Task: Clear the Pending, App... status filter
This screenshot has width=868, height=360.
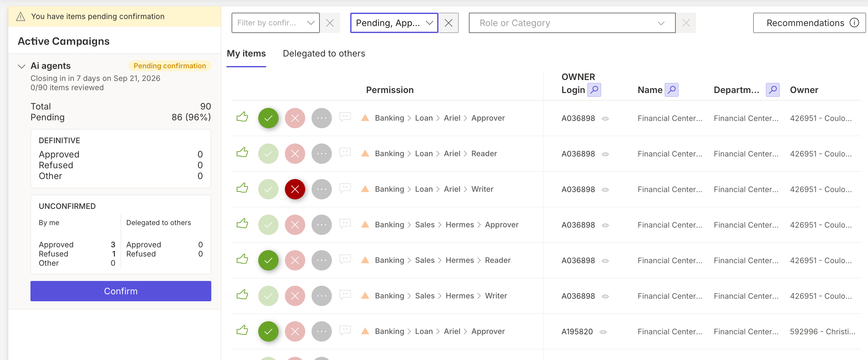Action: point(449,23)
